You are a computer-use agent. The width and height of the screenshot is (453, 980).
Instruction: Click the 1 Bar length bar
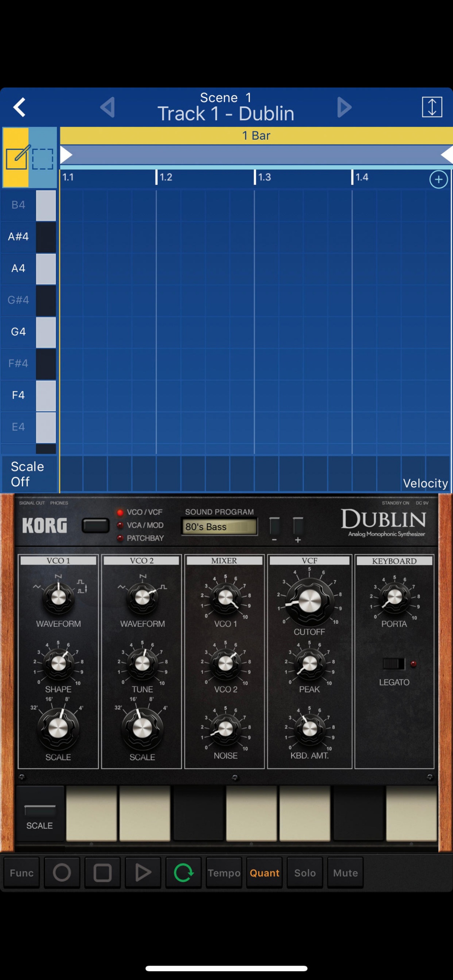(256, 135)
